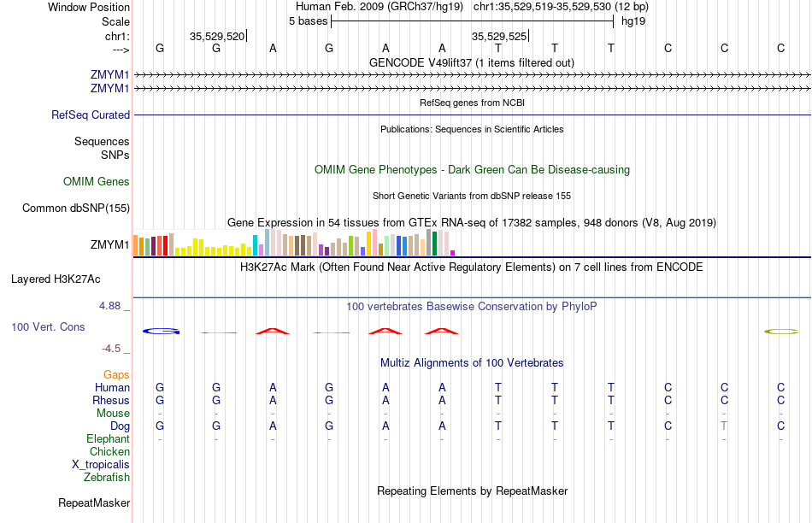Viewport: 812px width, 523px height.
Task: Open Publications: Sequences in Scientific Articles title
Action: tap(472, 129)
